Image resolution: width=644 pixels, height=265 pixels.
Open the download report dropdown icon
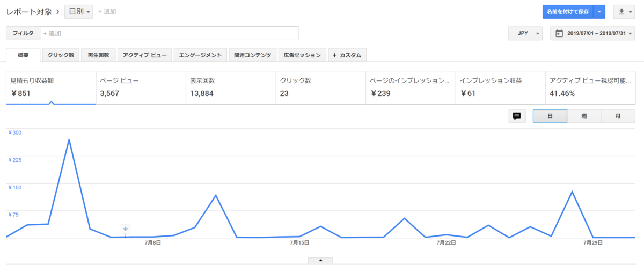tap(625, 11)
